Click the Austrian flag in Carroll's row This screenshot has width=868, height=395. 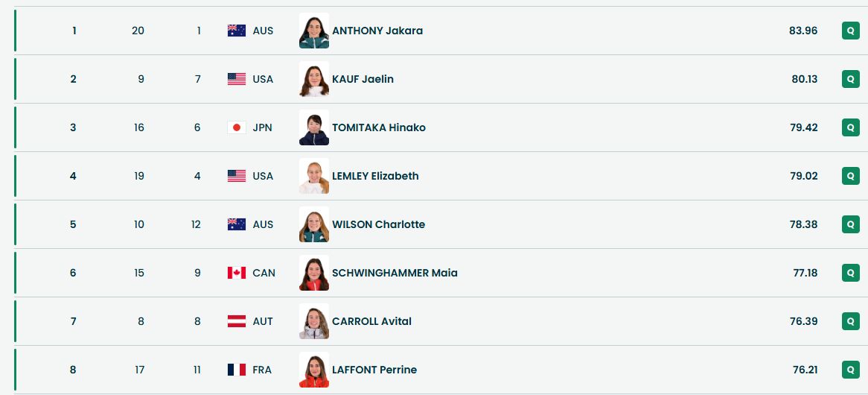tap(236, 321)
